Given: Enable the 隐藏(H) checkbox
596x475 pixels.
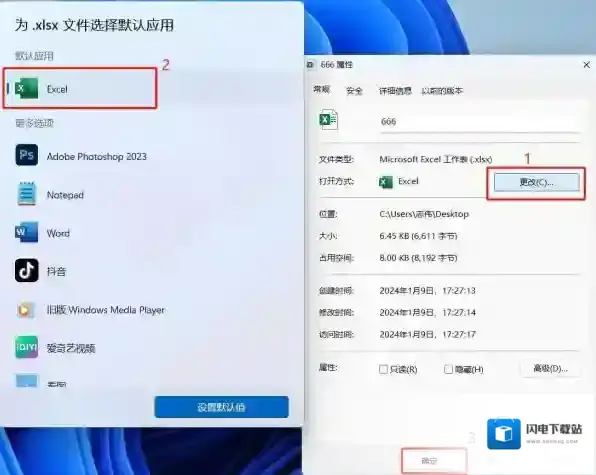Looking at the screenshot, I should [448, 369].
